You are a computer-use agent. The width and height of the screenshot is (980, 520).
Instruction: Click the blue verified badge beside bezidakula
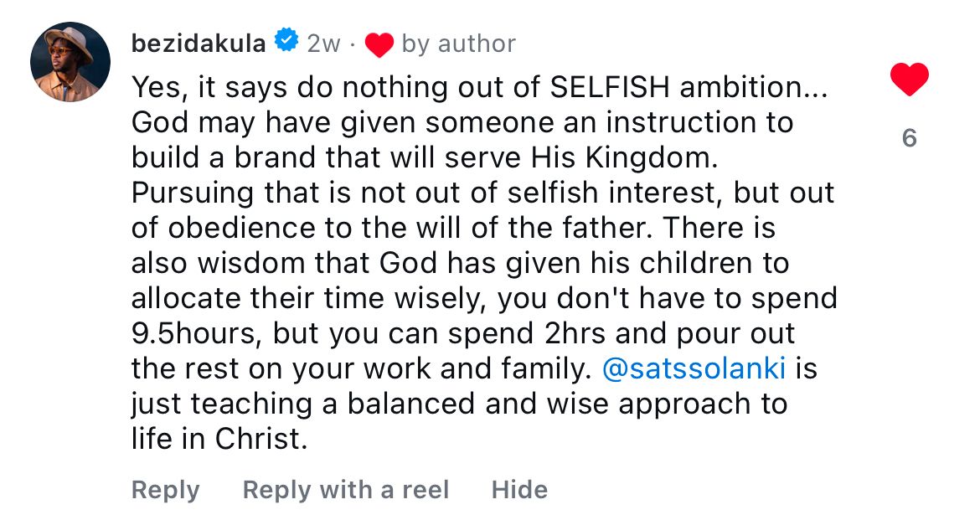pyautogui.click(x=286, y=42)
